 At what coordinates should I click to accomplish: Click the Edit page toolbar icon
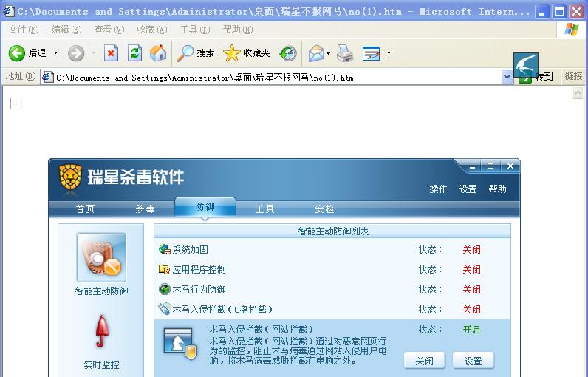coord(372,53)
